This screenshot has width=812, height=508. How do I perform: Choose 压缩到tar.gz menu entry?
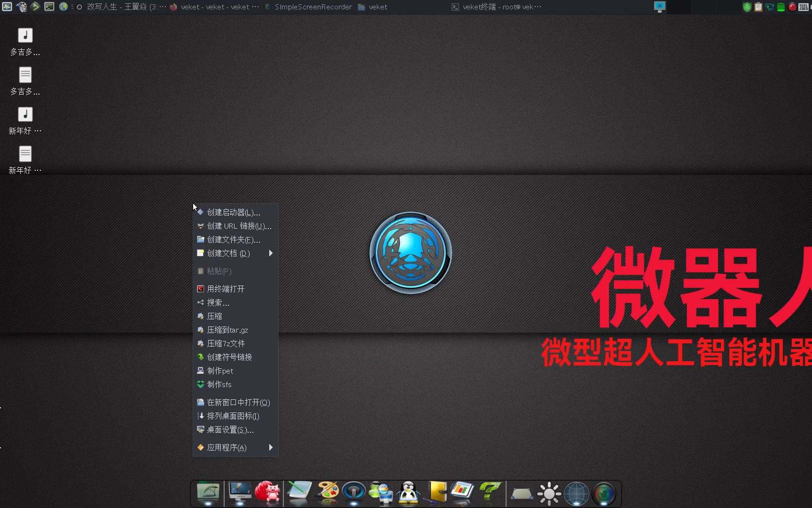point(235,330)
